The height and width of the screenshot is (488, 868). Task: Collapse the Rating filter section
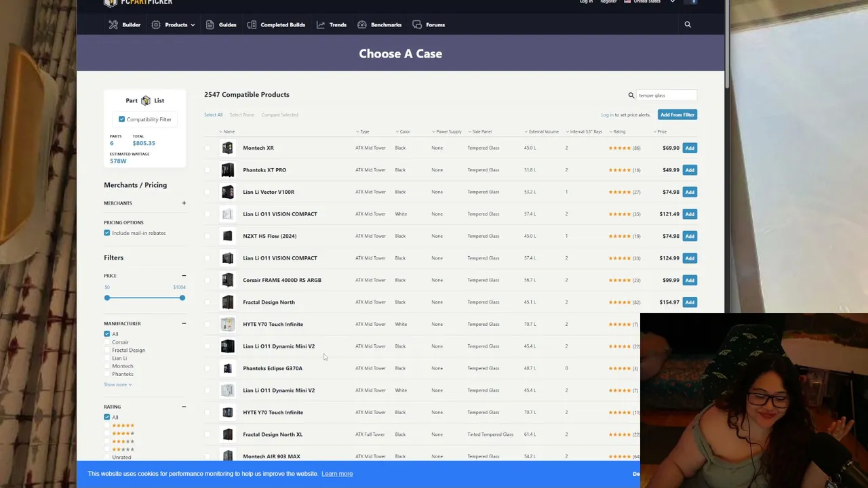(183, 407)
